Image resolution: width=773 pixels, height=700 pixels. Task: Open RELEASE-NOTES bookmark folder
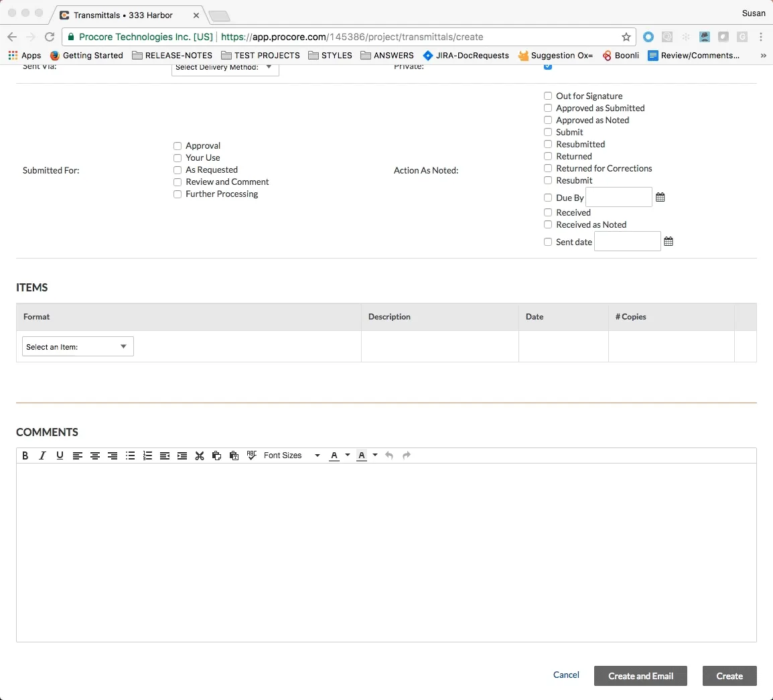click(x=172, y=55)
